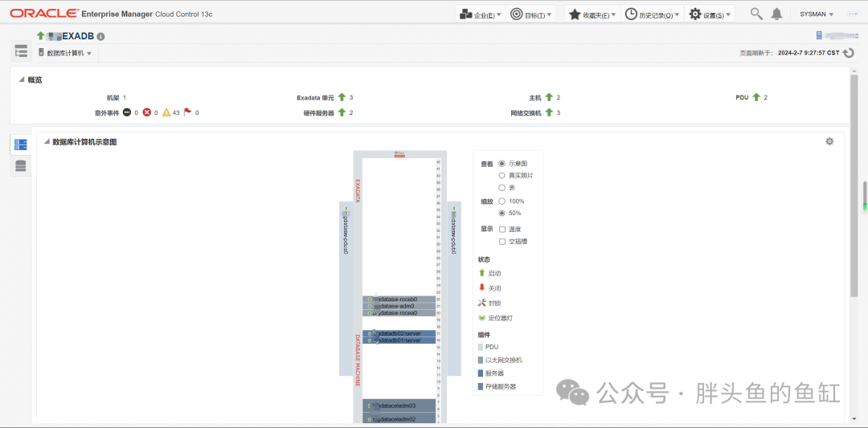Click the left pdu-a0 PDU bar
Viewport: 868px width, 428px height.
point(346,288)
